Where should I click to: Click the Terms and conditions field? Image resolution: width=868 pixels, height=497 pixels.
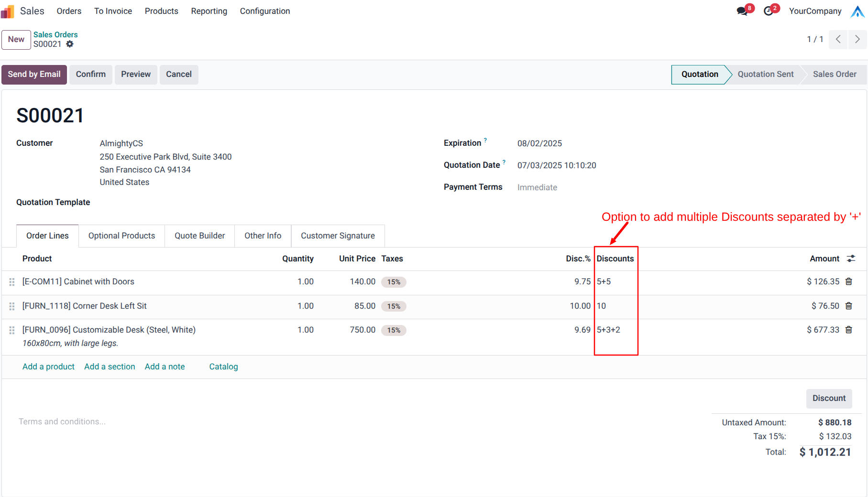coord(62,421)
